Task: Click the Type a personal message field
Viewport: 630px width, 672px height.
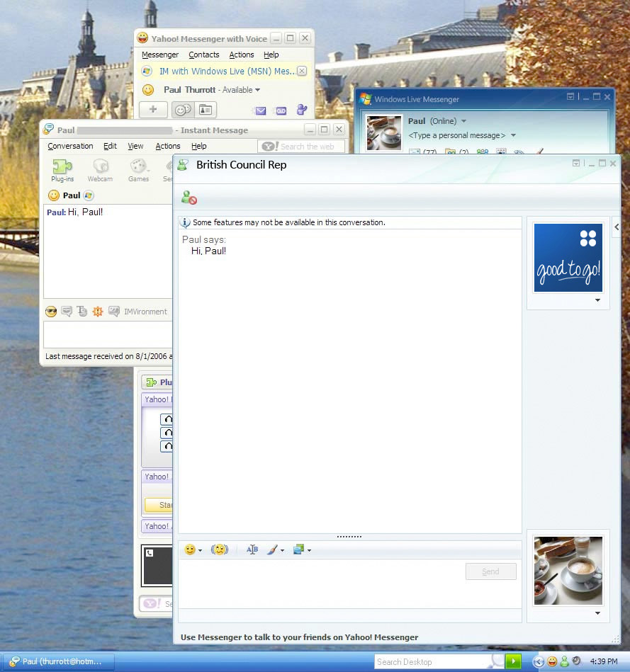Action: [x=457, y=135]
